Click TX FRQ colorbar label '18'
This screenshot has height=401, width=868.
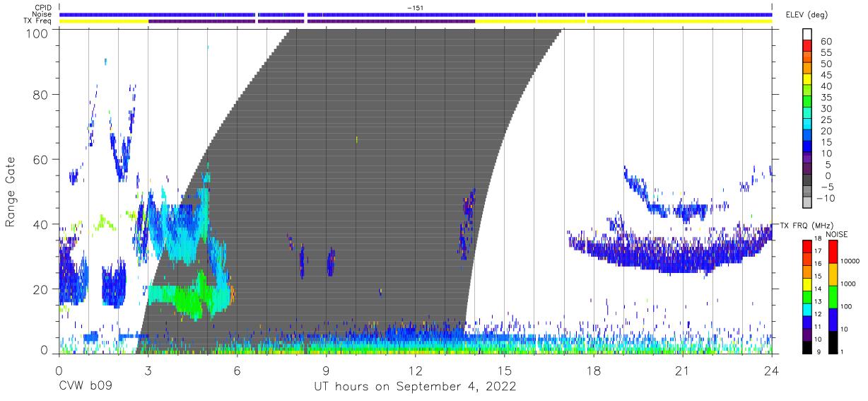coord(818,238)
